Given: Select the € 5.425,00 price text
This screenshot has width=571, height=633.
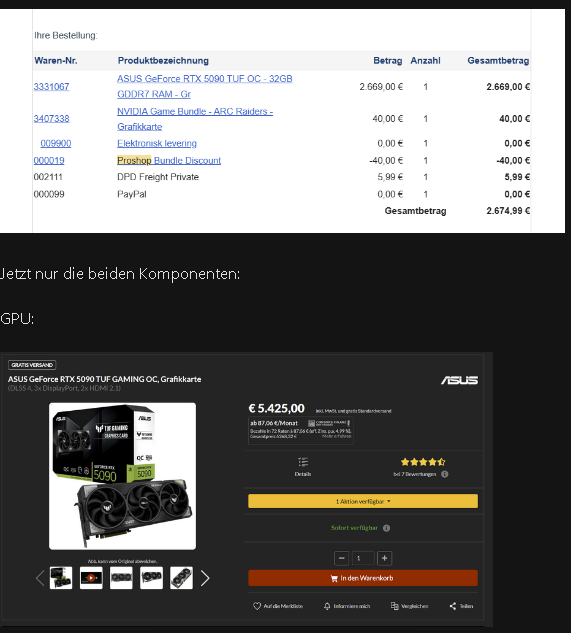Looking at the screenshot, I should click(x=277, y=408).
